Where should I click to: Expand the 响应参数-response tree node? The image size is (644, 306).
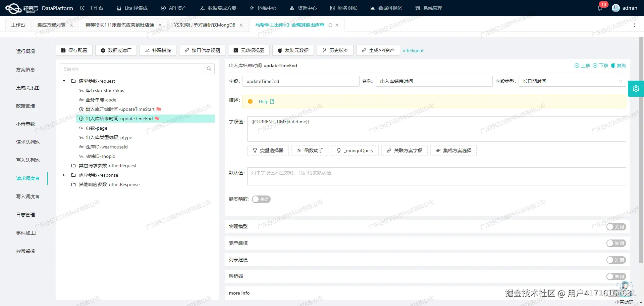[x=64, y=175]
